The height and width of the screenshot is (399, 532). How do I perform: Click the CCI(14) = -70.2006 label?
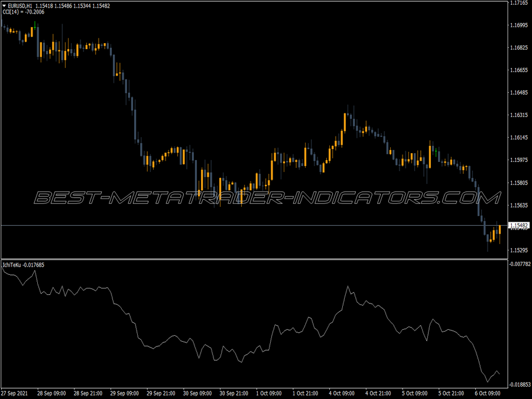tap(24, 12)
